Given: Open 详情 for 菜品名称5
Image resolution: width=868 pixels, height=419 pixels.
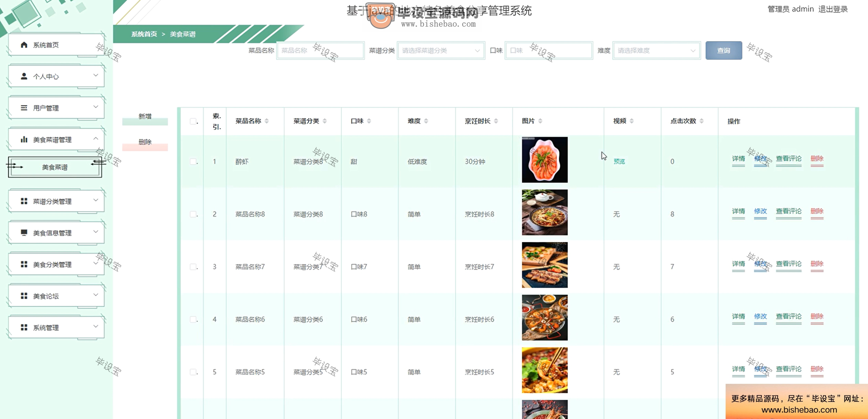Looking at the screenshot, I should click(738, 369).
